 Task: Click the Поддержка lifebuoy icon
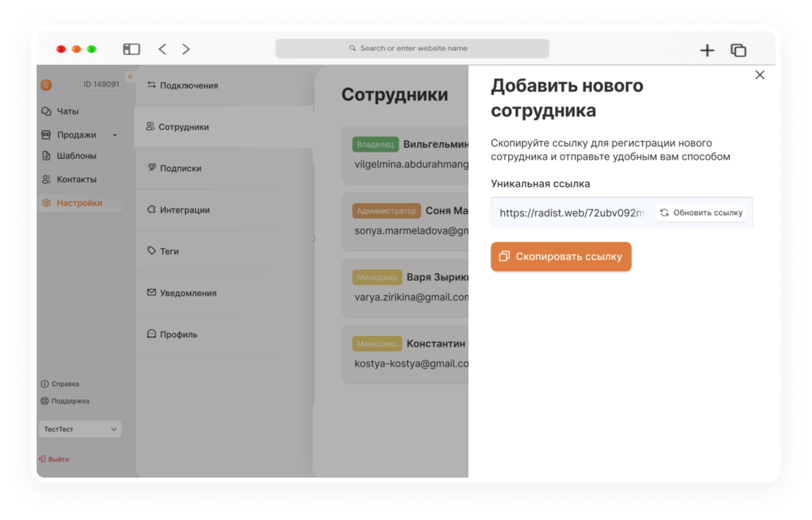(x=45, y=401)
